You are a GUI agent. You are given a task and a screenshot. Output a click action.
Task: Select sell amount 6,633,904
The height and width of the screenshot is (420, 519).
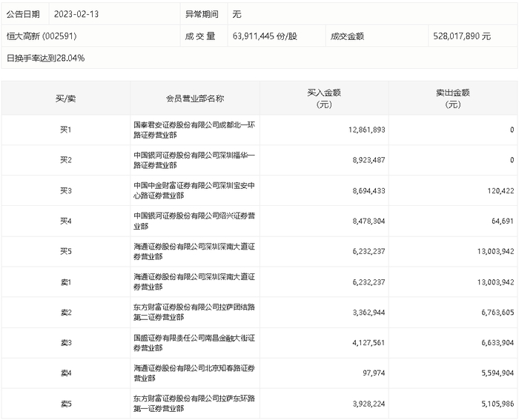pyautogui.click(x=497, y=343)
